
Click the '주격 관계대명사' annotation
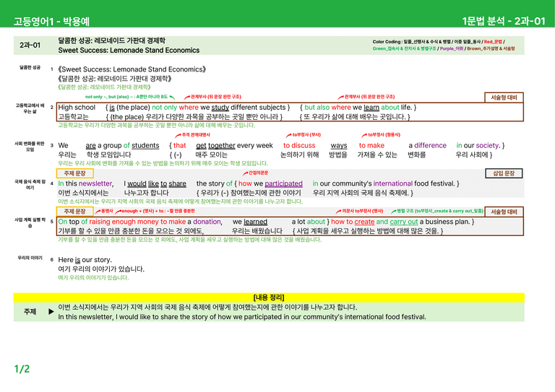coord(196,135)
